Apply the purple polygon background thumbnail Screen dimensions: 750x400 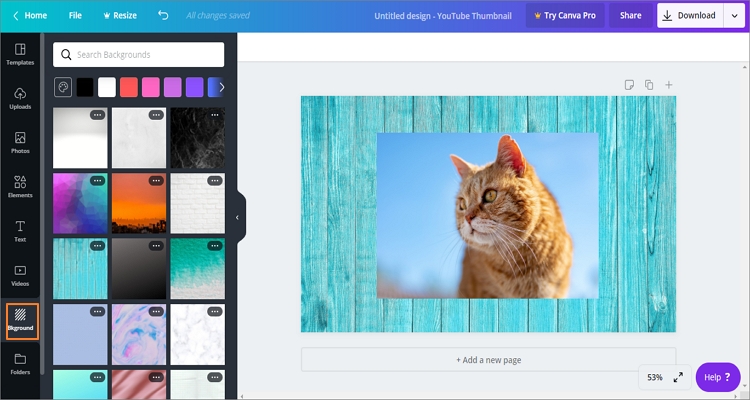pyautogui.click(x=80, y=203)
